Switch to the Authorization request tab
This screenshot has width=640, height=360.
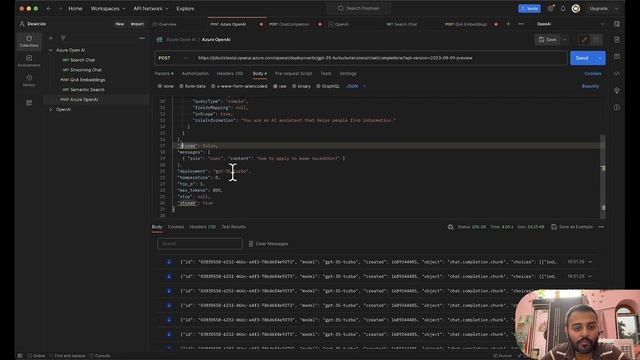coord(195,73)
